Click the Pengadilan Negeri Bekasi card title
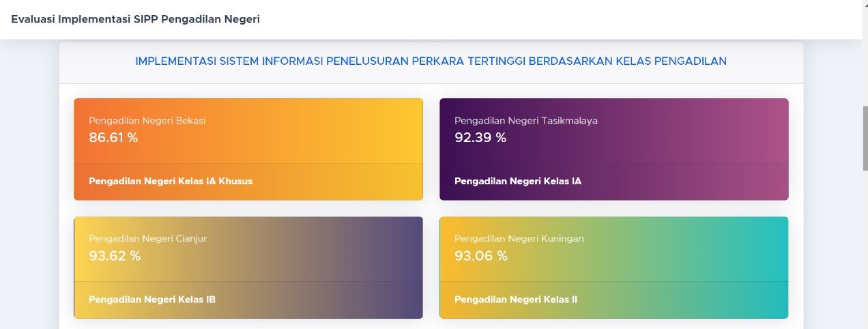Image resolution: width=868 pixels, height=329 pixels. coord(147,121)
